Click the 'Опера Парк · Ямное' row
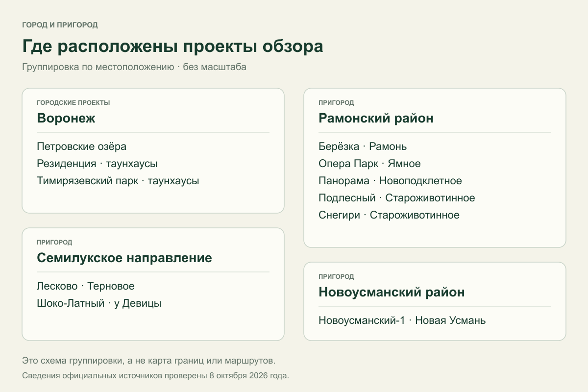This screenshot has width=588, height=392. 369,164
